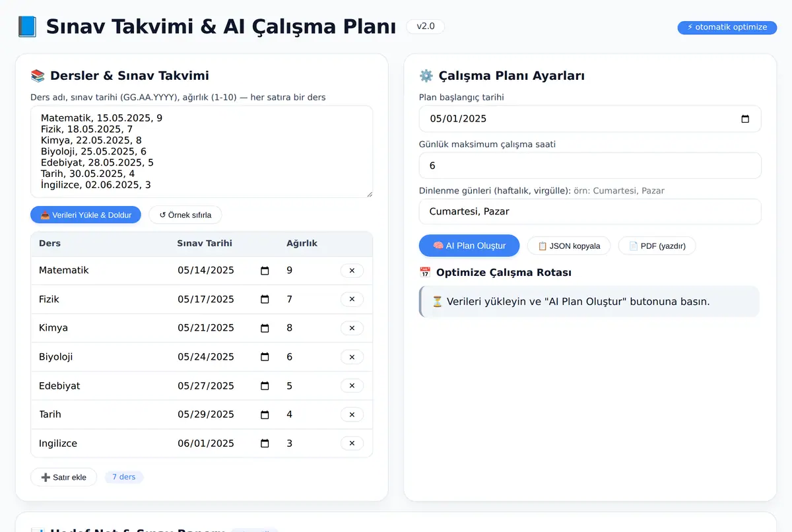
Task: Remove the Tarih row with × button
Action: pos(352,415)
